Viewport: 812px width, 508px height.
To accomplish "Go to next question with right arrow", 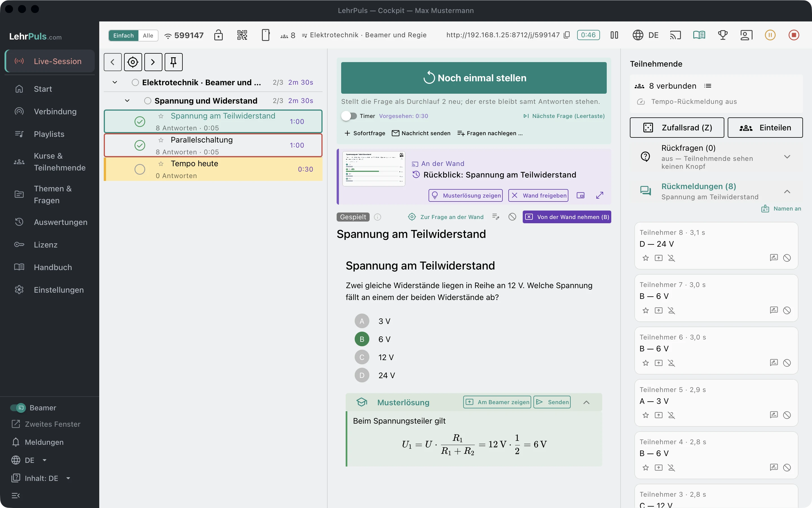I will 153,62.
